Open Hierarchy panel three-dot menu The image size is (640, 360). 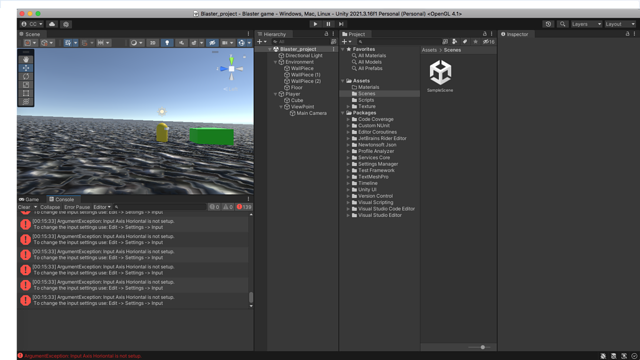coord(333,34)
